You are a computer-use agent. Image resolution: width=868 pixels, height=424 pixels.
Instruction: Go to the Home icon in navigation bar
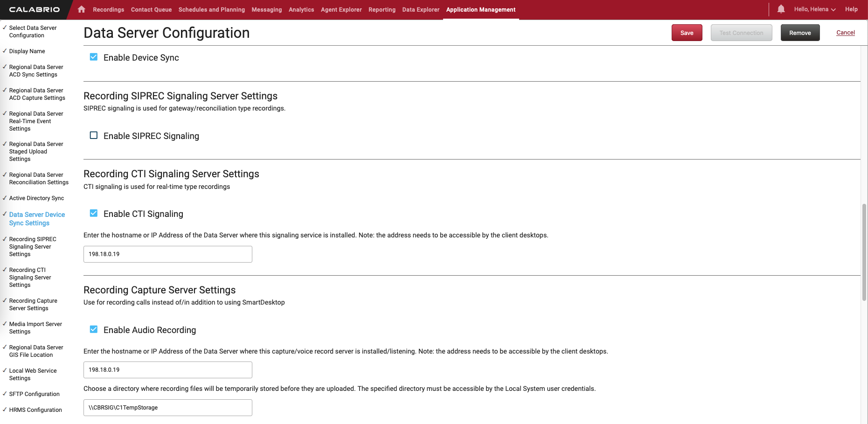tap(82, 9)
